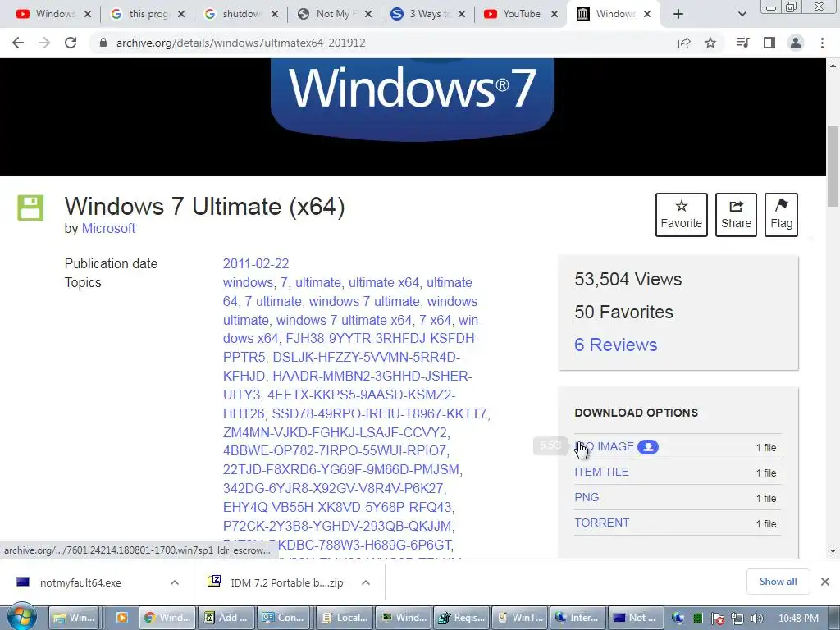This screenshot has height=630, width=840.
Task: Open 'Not ...' taskbar window
Action: coord(637,618)
